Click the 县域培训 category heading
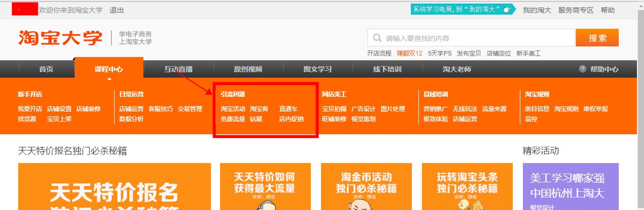This screenshot has height=210, width=644. (436, 94)
